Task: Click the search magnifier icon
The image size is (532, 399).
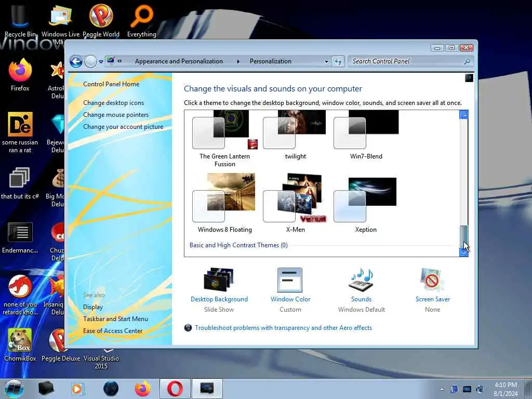Action: (467, 61)
